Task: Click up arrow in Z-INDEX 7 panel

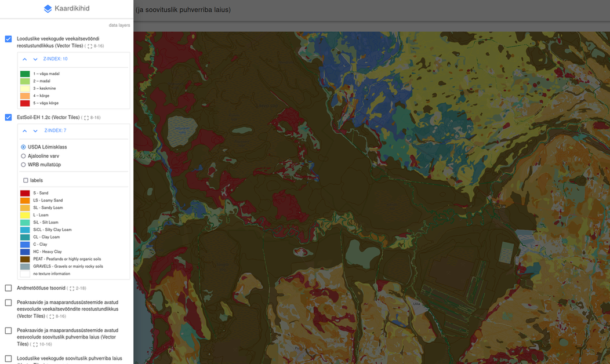Action: (24, 130)
